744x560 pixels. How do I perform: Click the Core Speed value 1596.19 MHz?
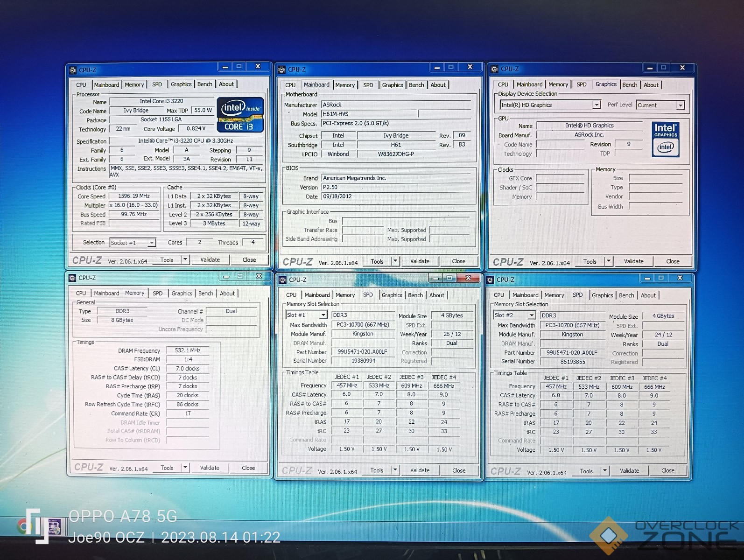[x=133, y=196]
